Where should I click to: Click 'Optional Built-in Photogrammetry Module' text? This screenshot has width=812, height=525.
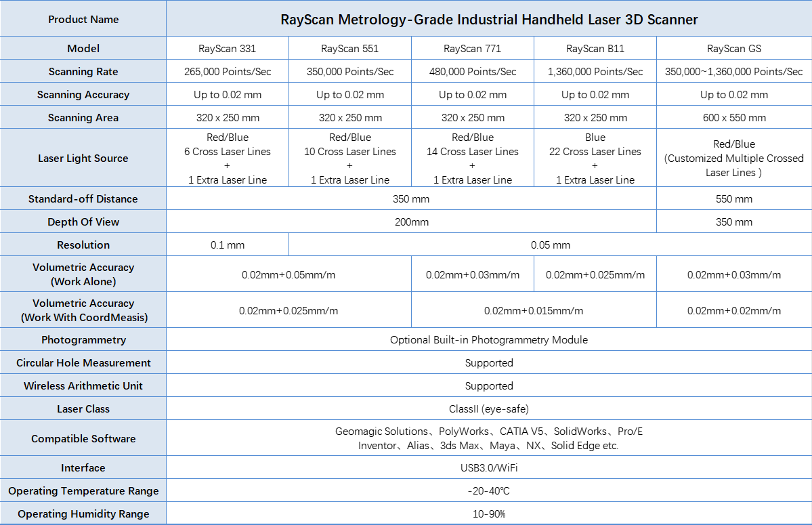(489, 339)
